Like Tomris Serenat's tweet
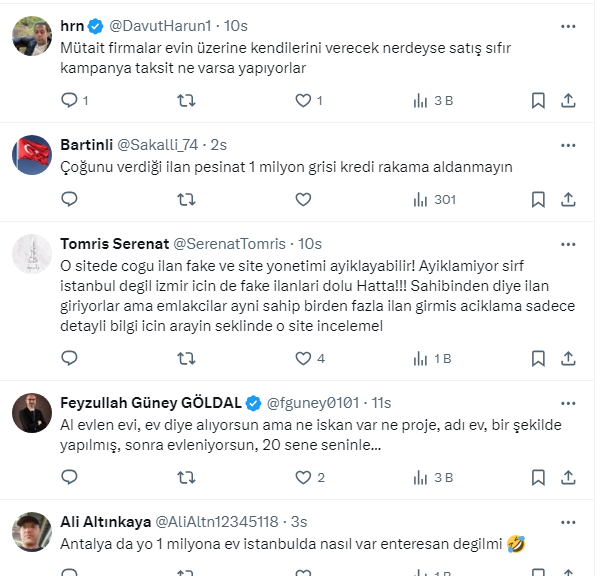Screen dimensions: 600x576 point(303,358)
